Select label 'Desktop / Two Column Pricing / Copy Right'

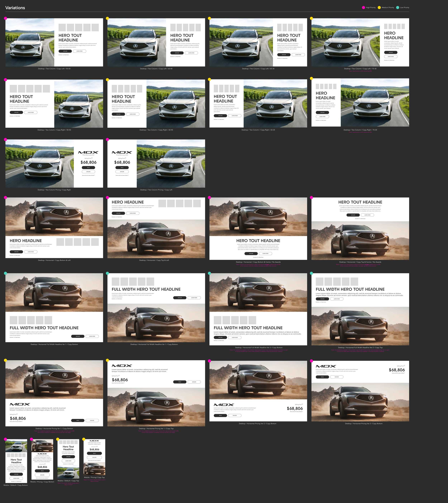[x=54, y=190]
